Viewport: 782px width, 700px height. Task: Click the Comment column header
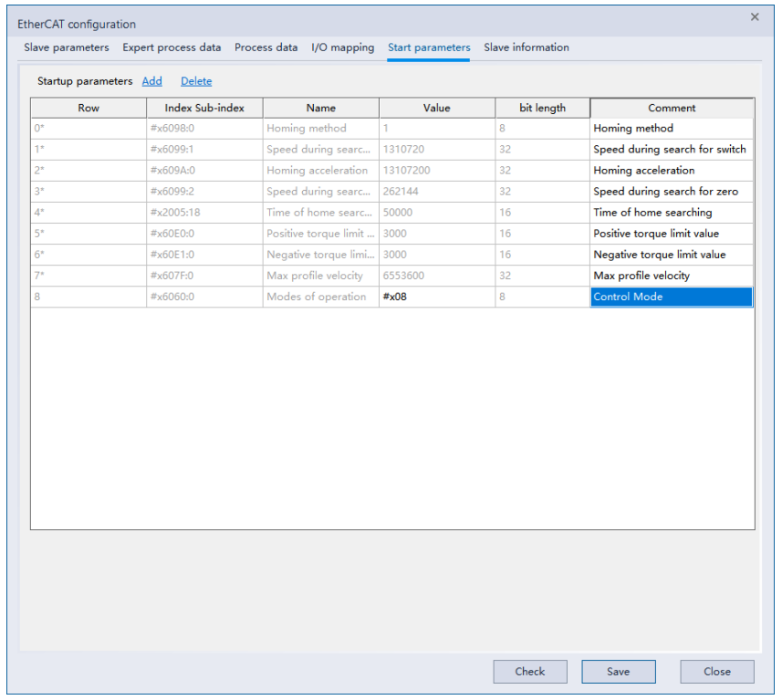click(x=672, y=108)
